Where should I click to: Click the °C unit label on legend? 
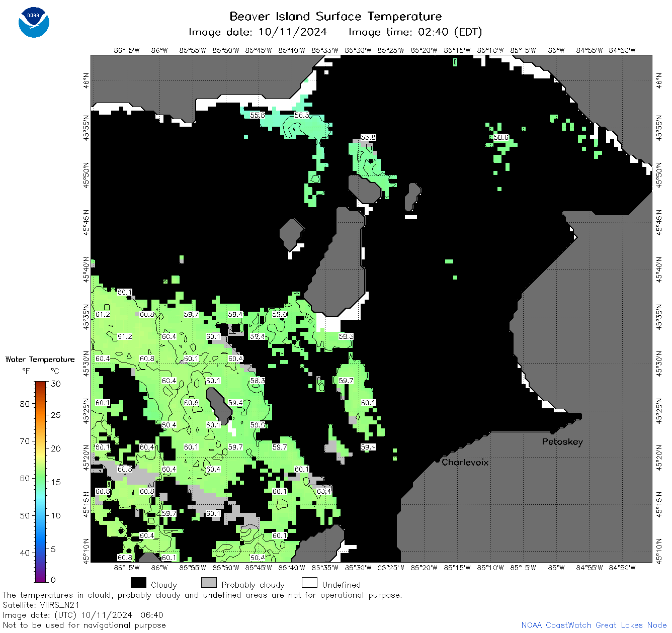[x=55, y=371]
